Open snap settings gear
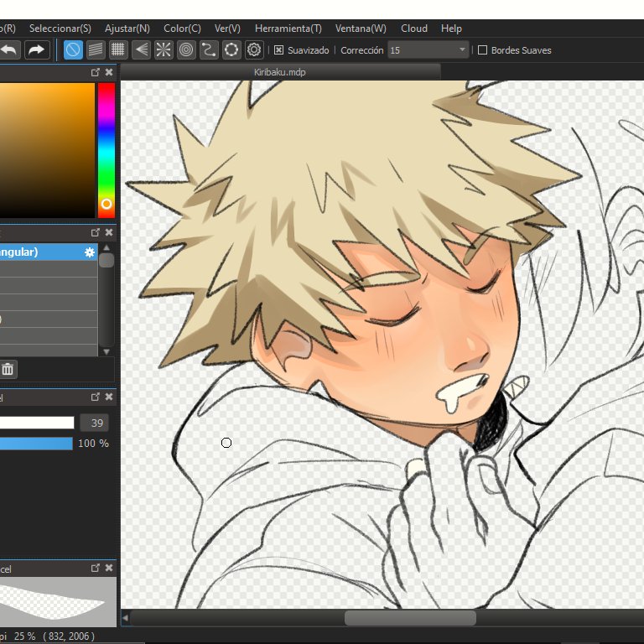Image resolution: width=644 pixels, height=644 pixels. 254,50
